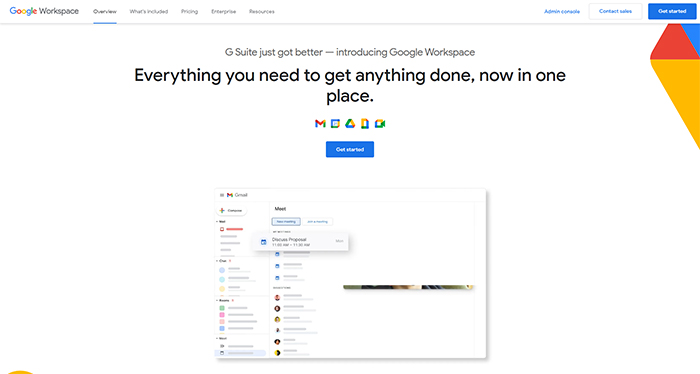The width and height of the screenshot is (700, 374).
Task: Open the hamburger menu in the Gmail preview
Action: tap(222, 195)
